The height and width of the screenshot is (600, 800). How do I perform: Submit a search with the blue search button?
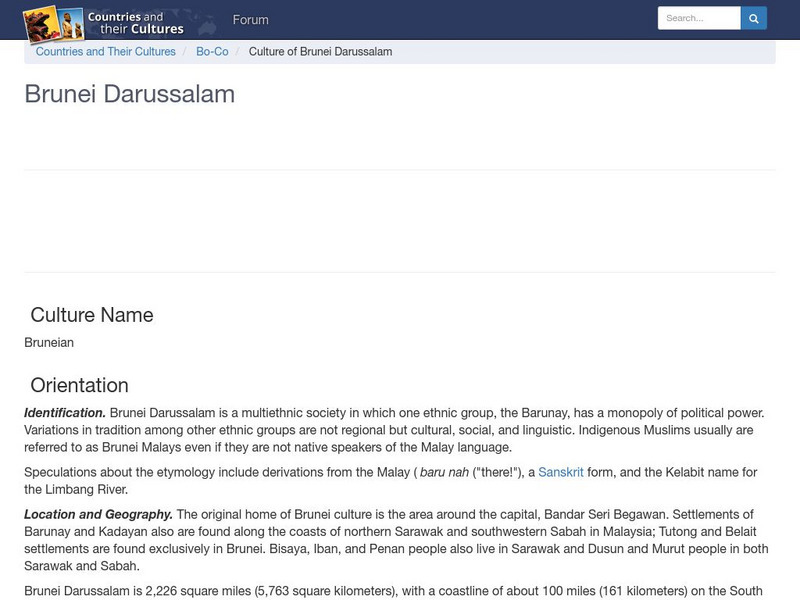[753, 17]
